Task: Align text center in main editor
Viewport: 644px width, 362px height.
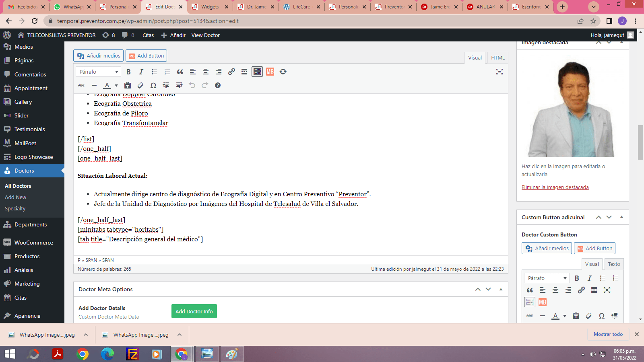Action: pyautogui.click(x=206, y=72)
